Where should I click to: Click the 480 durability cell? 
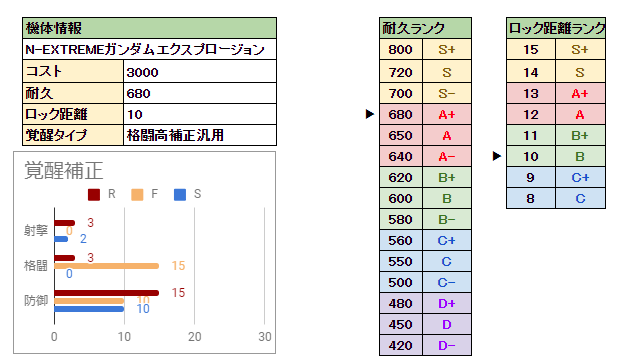click(401, 303)
